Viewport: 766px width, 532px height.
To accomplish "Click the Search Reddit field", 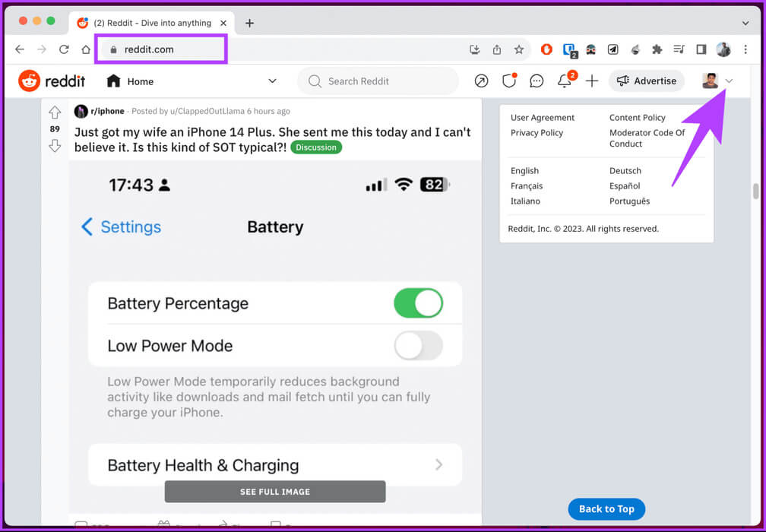I will point(378,81).
